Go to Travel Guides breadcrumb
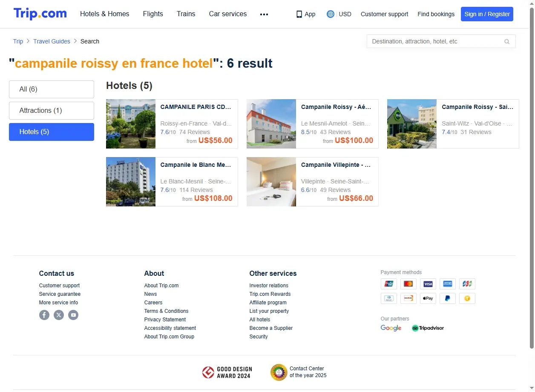535x392 pixels. click(52, 41)
